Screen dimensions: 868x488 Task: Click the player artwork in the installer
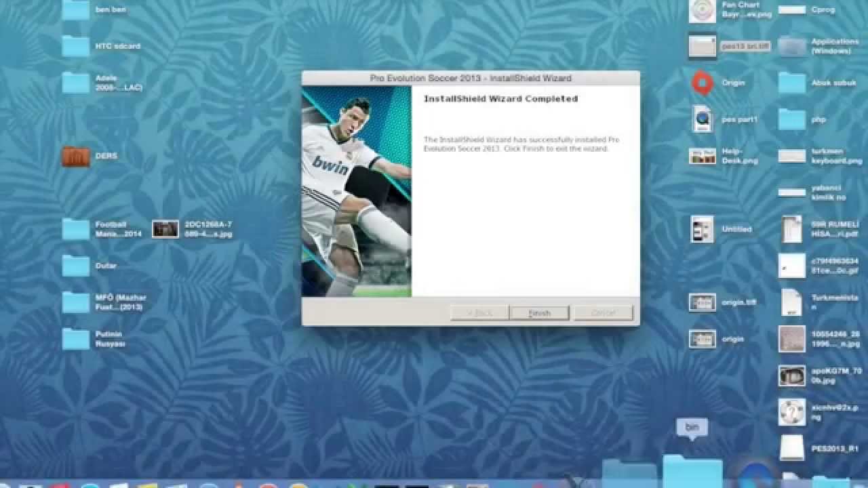[357, 192]
